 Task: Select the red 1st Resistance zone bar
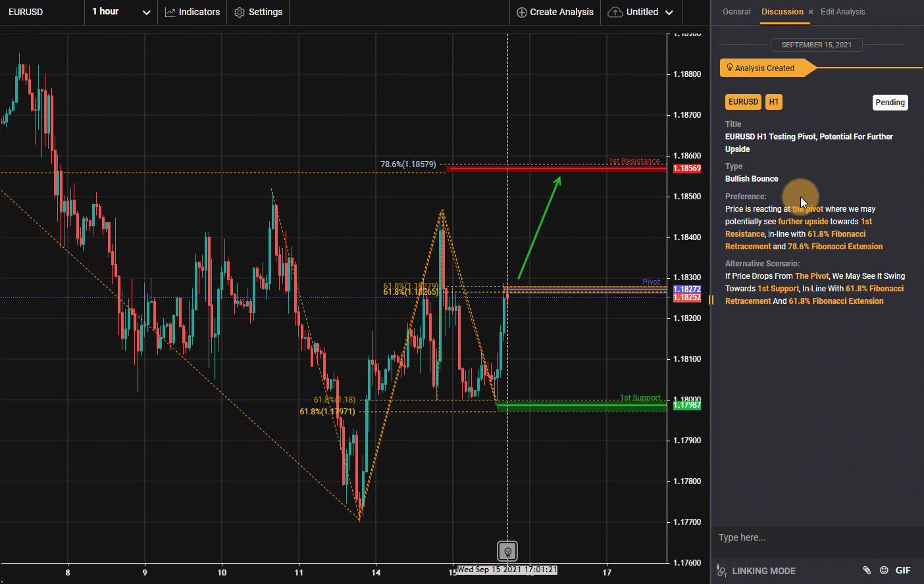click(x=556, y=169)
